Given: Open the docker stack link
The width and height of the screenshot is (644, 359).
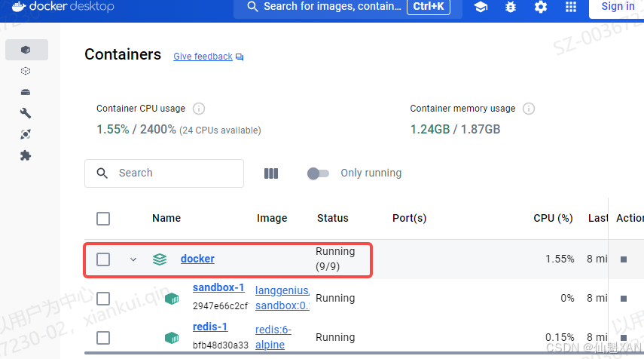Looking at the screenshot, I should pos(197,259).
